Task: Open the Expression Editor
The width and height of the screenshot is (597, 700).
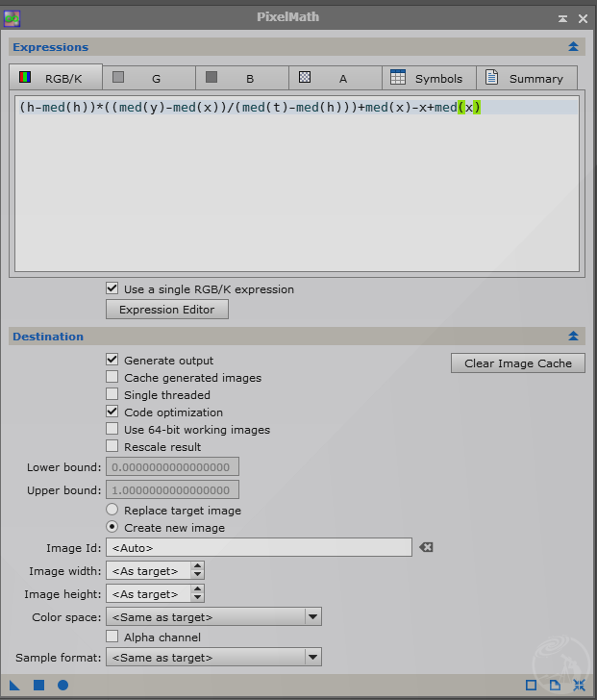Action: tap(167, 310)
